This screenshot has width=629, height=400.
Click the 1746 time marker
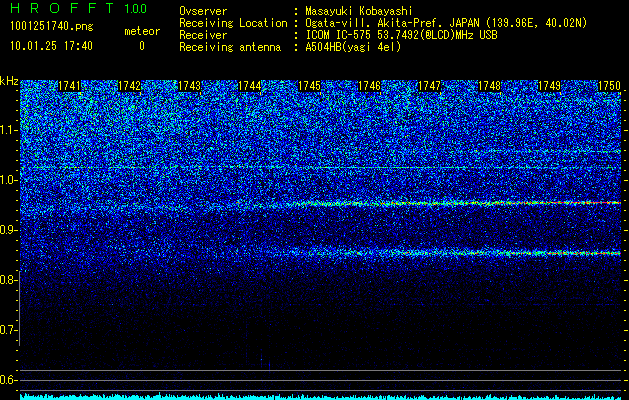click(369, 86)
